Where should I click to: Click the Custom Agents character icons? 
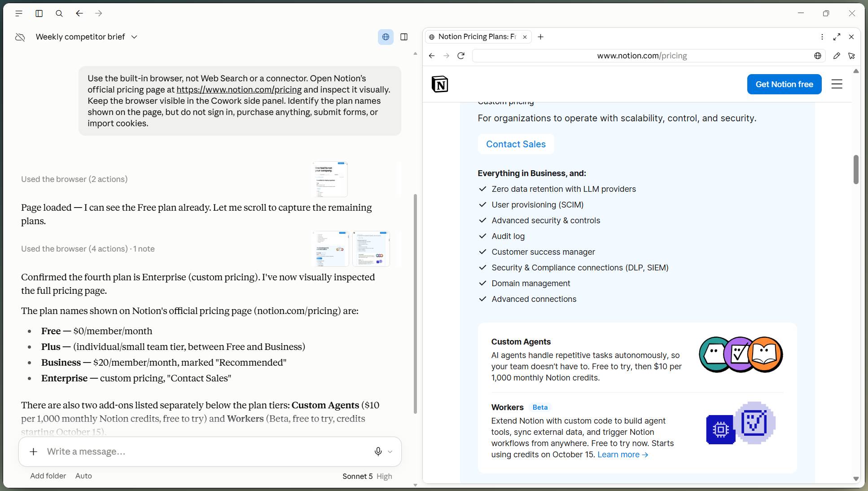(741, 354)
